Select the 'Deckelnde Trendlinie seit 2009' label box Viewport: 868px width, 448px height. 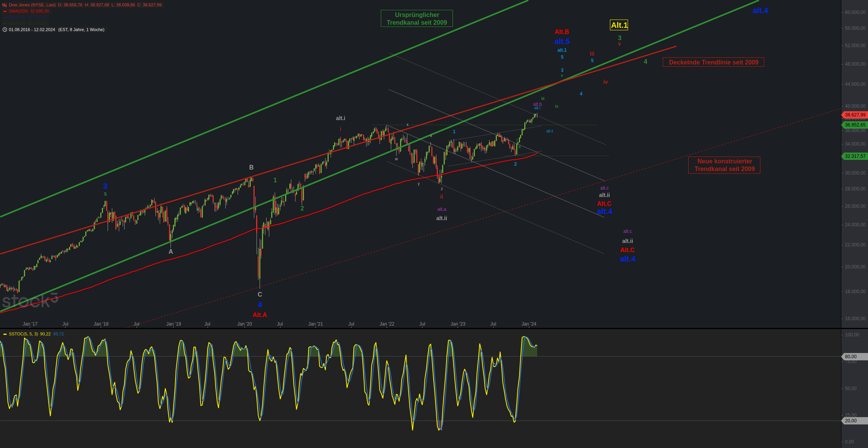pyautogui.click(x=713, y=62)
